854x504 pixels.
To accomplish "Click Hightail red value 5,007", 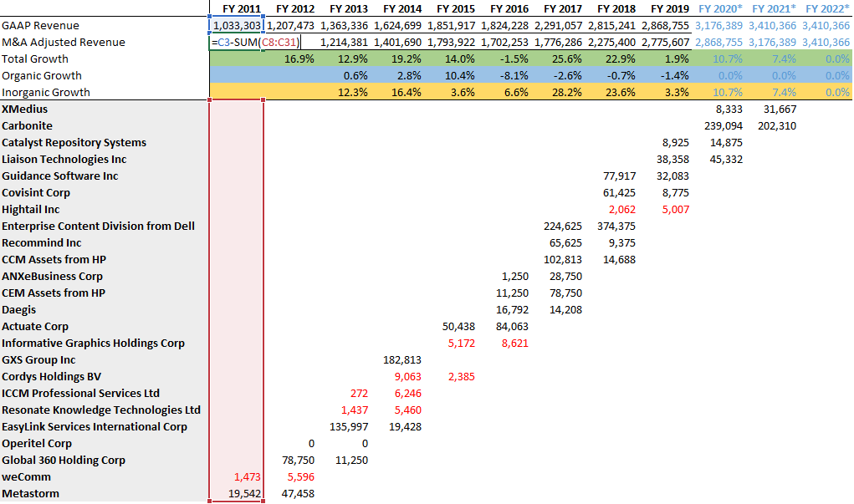I will [675, 210].
